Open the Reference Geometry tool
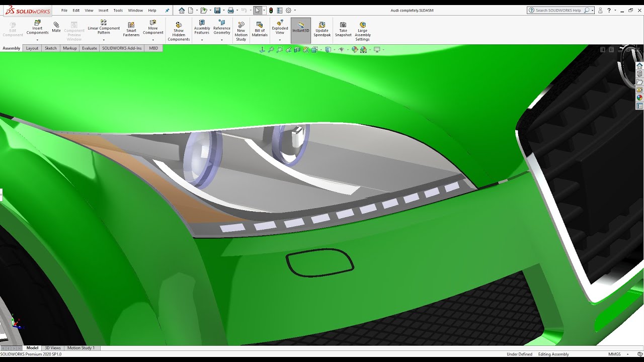Viewport: 644px width, 362px height. pos(222,28)
